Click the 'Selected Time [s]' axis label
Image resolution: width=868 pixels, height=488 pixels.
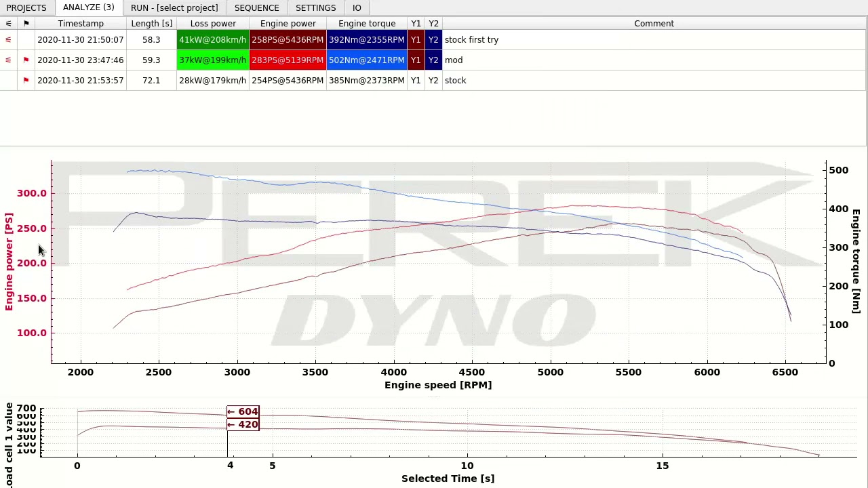(x=448, y=479)
